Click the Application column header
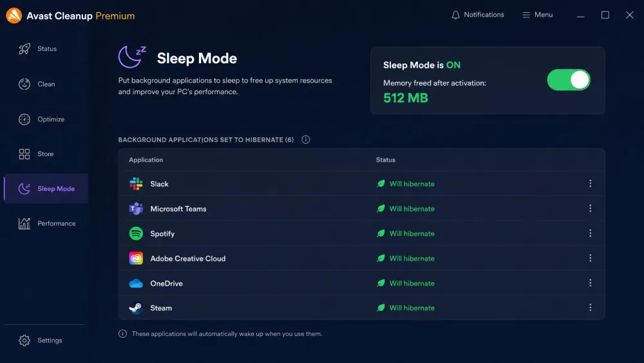This screenshot has height=363, width=644. pos(146,160)
